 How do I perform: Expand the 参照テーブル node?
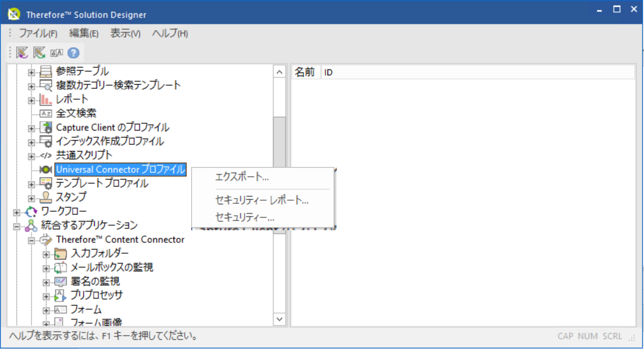[31, 72]
